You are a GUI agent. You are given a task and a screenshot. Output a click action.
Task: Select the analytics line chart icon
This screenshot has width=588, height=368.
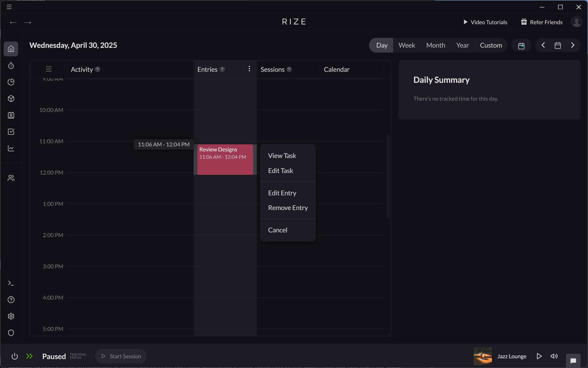point(11,148)
